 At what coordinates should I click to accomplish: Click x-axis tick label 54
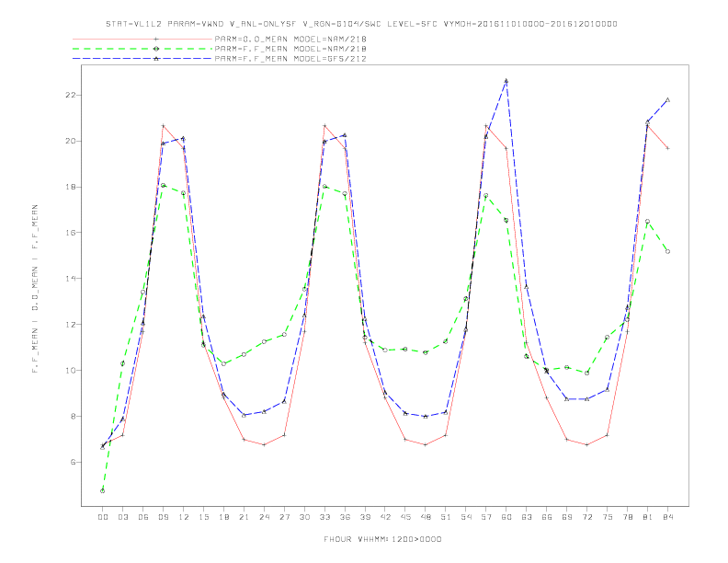point(466,517)
